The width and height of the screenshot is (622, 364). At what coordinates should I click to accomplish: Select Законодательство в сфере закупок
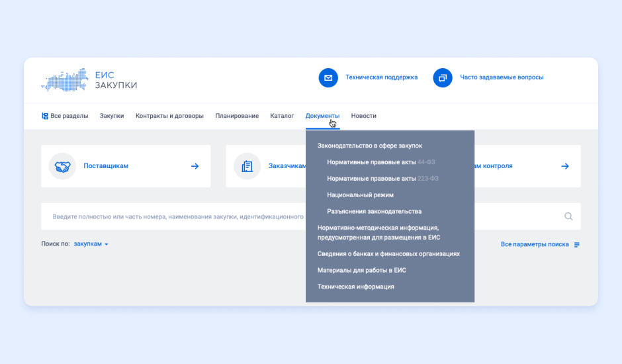pos(370,146)
